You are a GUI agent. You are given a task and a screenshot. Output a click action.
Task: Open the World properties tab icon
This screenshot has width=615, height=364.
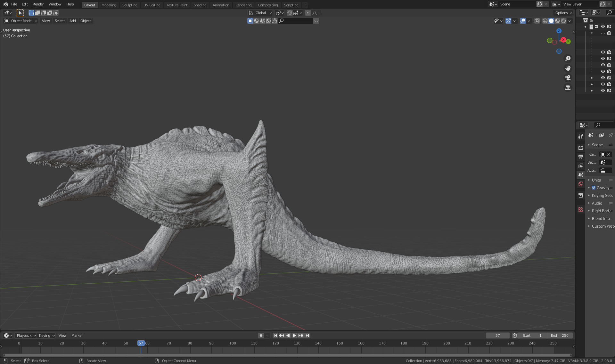coord(581,184)
